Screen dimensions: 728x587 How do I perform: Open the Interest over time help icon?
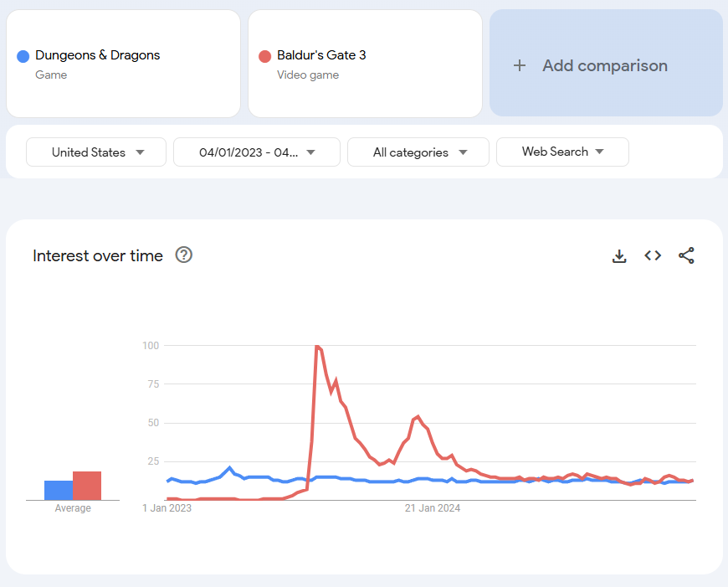(x=184, y=255)
